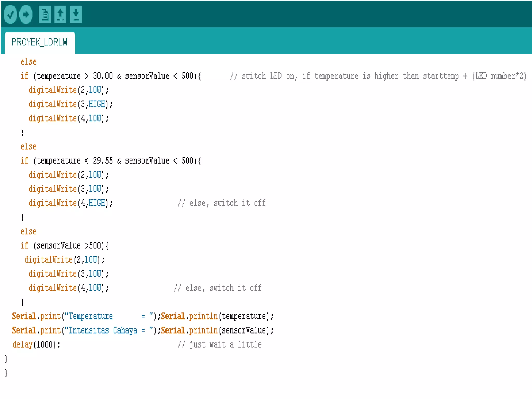Click the 'temperature > 30.00' if condition
The height and width of the screenshot is (399, 532).
pyautogui.click(x=75, y=76)
